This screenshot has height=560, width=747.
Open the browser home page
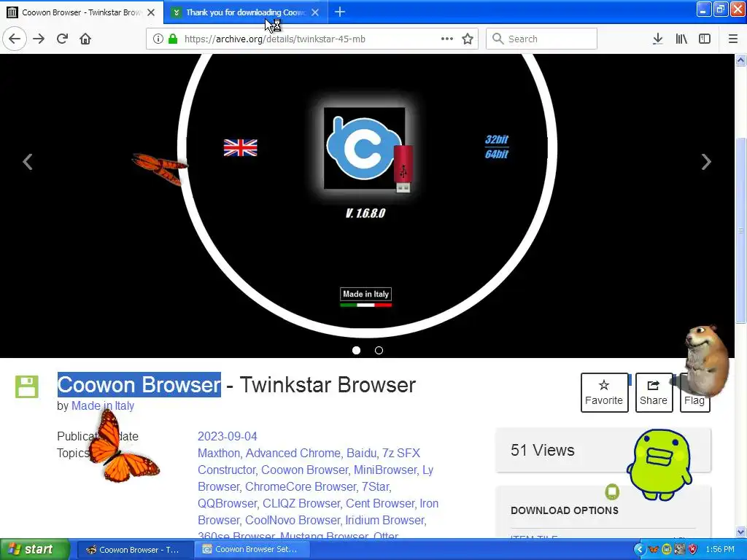(85, 39)
